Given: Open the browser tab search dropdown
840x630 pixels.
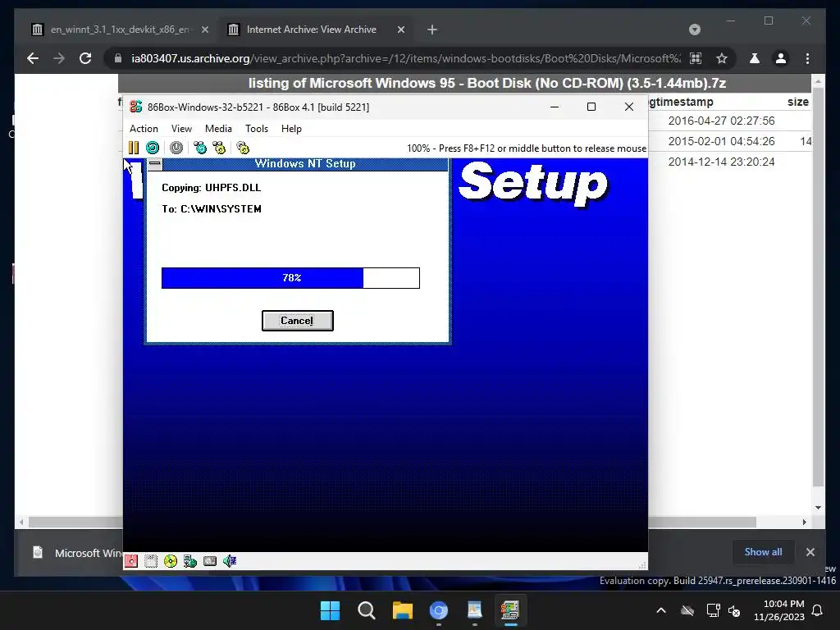Looking at the screenshot, I should click(694, 30).
